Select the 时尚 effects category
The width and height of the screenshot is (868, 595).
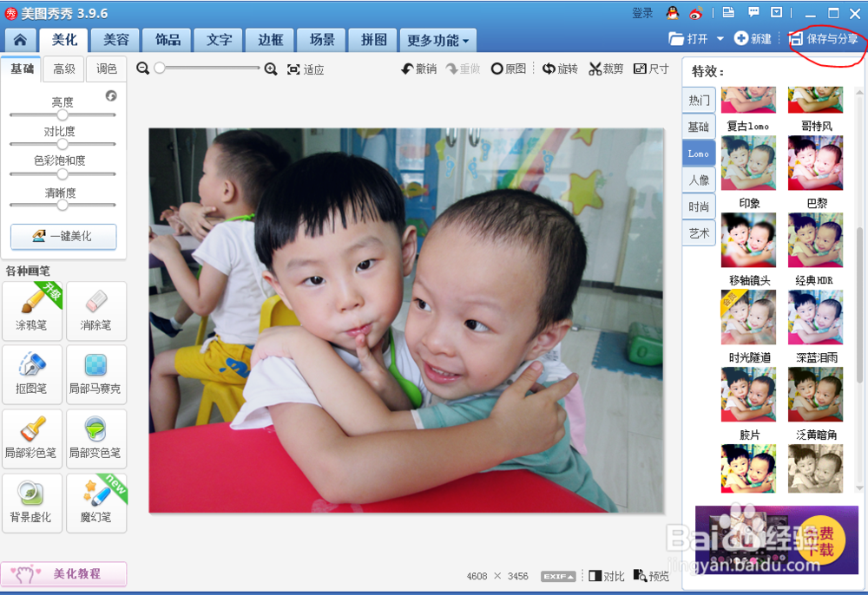coord(699,206)
